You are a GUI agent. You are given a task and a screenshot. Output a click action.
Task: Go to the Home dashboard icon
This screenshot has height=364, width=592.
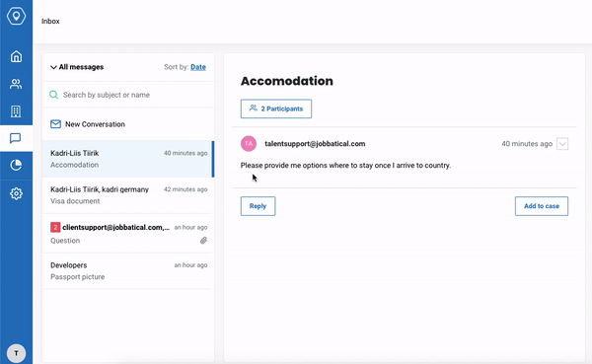[16, 56]
